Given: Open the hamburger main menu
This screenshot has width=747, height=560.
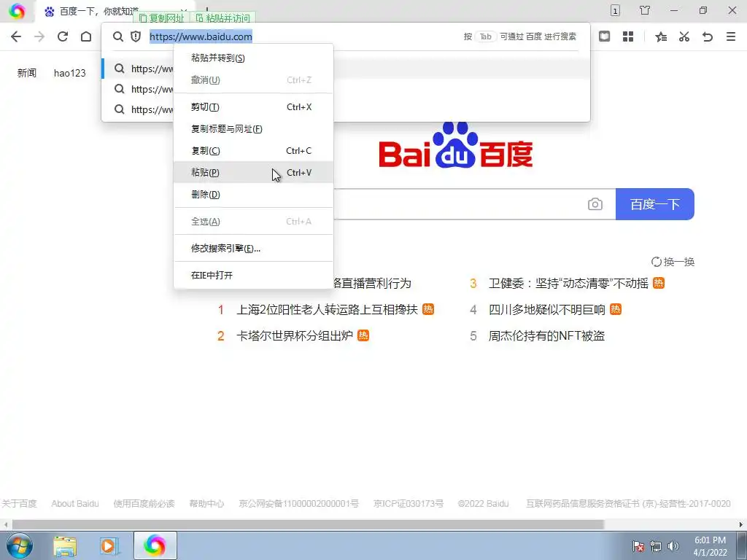Looking at the screenshot, I should pos(731,36).
